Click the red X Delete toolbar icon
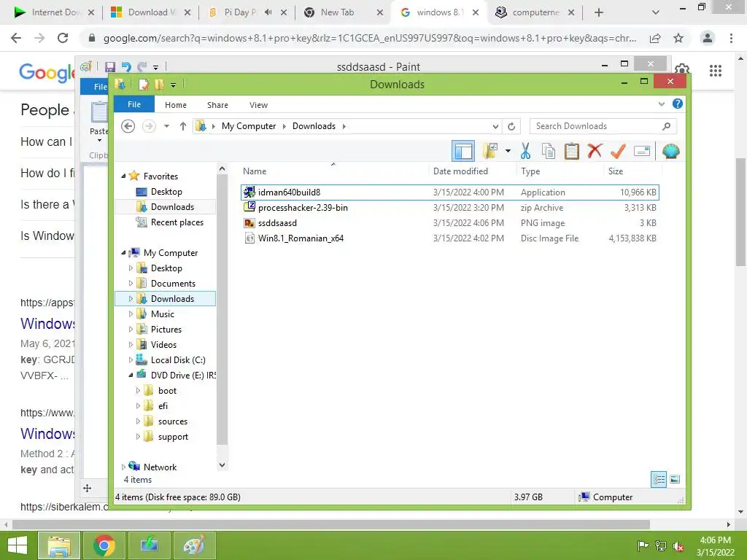Viewport: 747px width, 560px height. (595, 152)
